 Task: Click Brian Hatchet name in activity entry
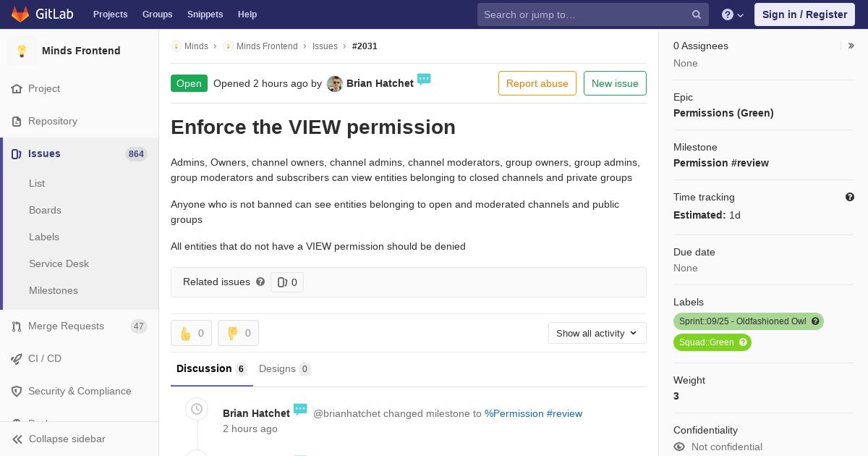(256, 413)
